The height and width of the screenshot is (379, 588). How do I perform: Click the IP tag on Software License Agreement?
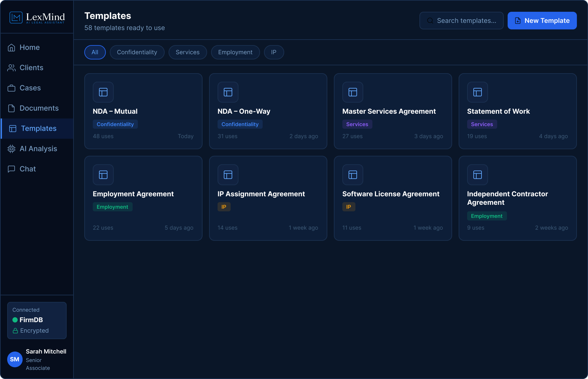(349, 207)
